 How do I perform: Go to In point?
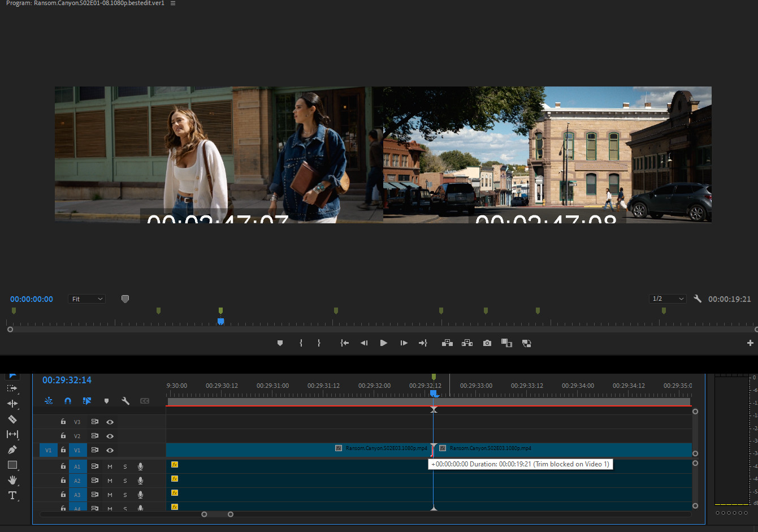point(344,343)
